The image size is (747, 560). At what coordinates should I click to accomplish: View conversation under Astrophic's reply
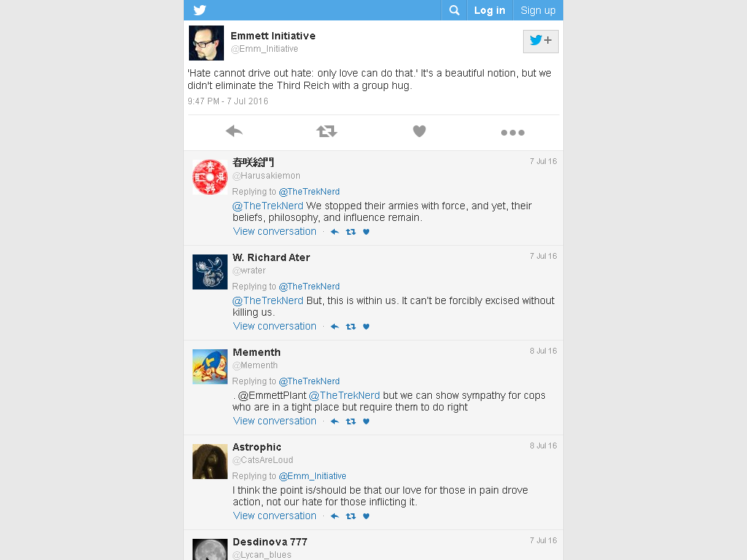pyautogui.click(x=274, y=516)
